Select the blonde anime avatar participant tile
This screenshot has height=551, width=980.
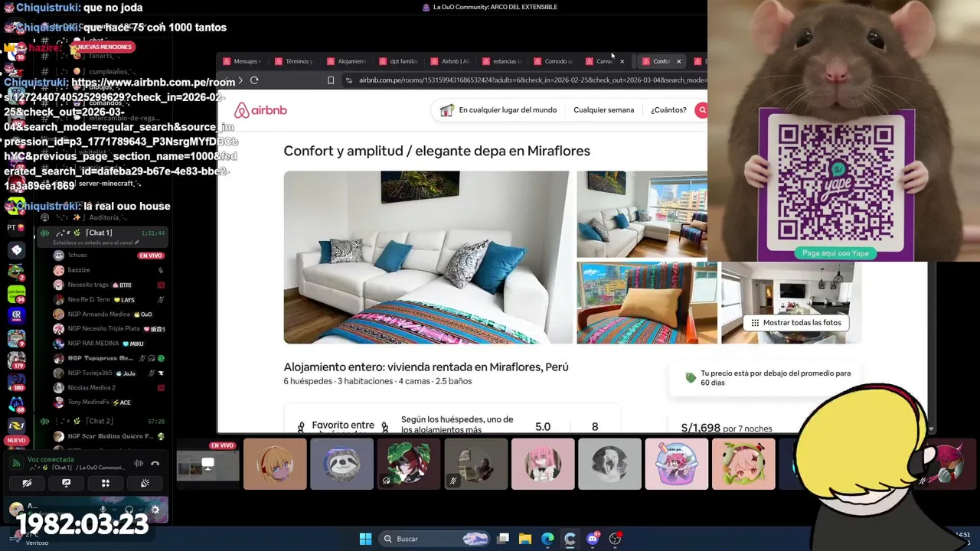point(275,464)
